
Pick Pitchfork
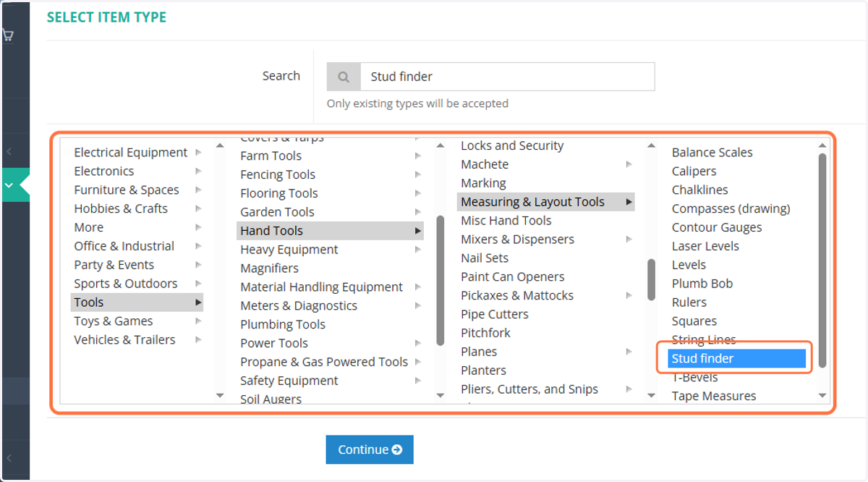(485, 334)
